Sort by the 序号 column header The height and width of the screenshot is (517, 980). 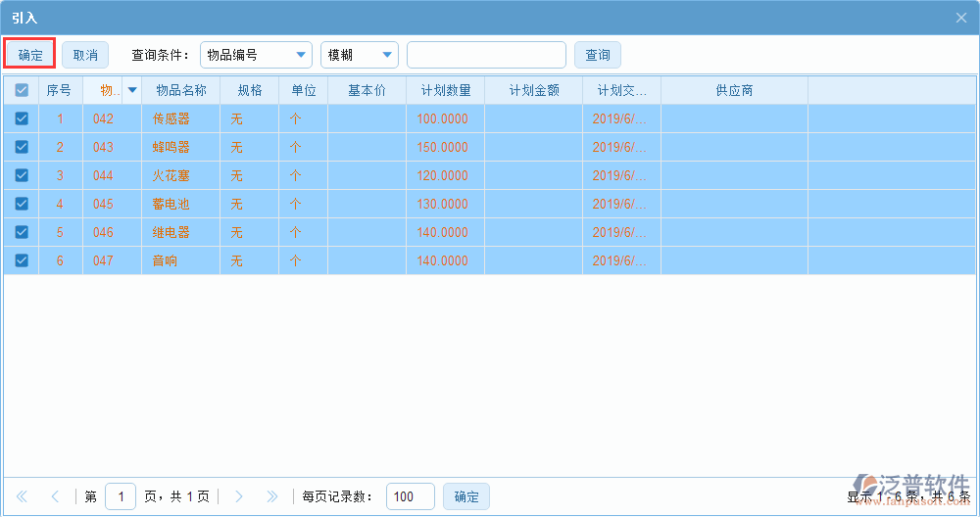[x=61, y=90]
